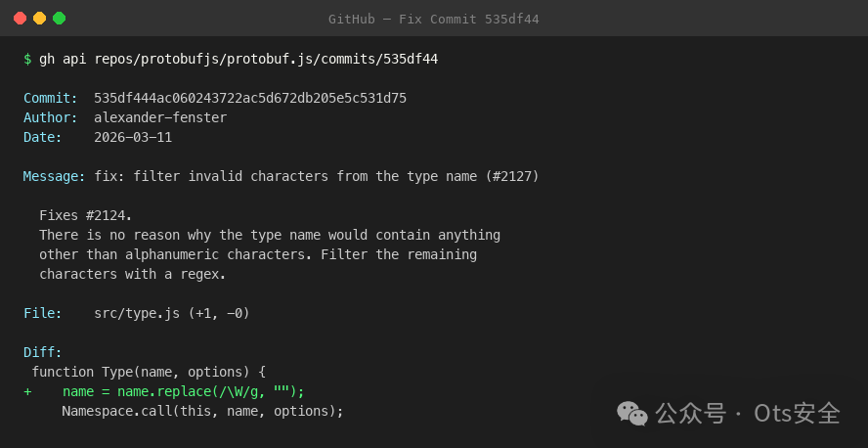Click the commit date 2026-03-11
Viewport: 868px width, 448px height.
point(133,137)
